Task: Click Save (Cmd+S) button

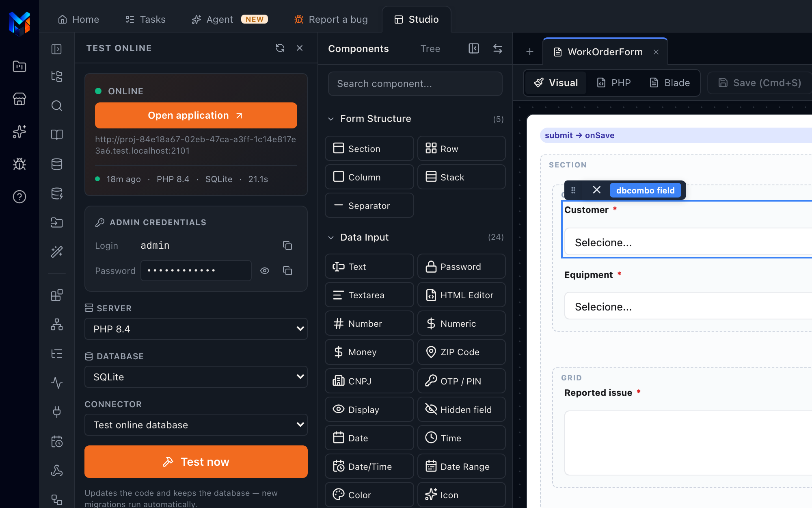Action: (x=759, y=83)
